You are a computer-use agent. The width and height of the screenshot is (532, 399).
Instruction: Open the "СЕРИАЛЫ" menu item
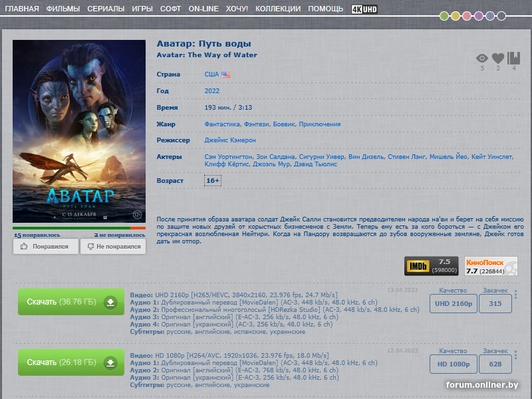pyautogui.click(x=106, y=9)
